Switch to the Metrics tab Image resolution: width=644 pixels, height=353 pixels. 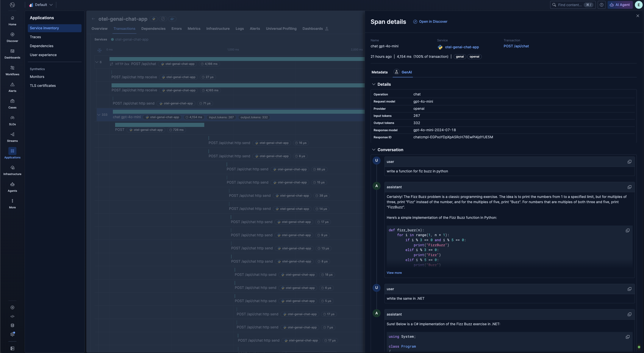click(194, 29)
